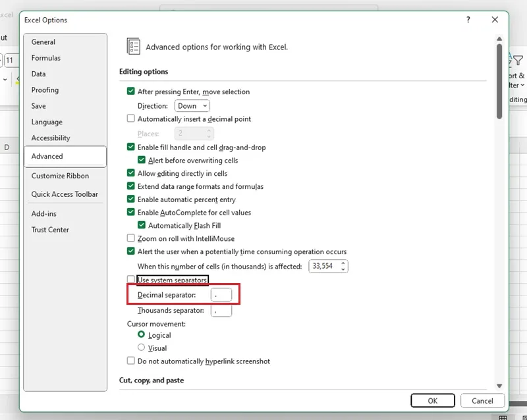Select the Advanced options category
This screenshot has width=527, height=420.
pyautogui.click(x=65, y=156)
